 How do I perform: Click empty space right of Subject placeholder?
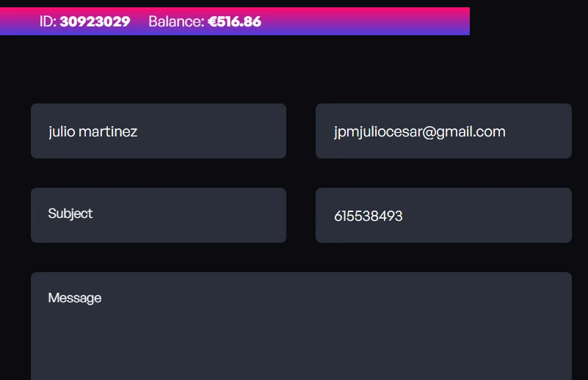pos(191,214)
